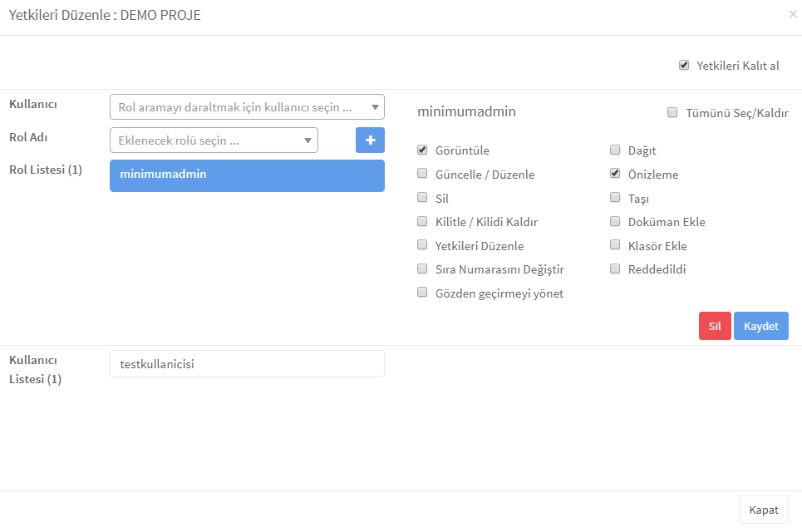Enable Yetkileri Düzenle permission
This screenshot has width=802, height=532.
coord(422,245)
